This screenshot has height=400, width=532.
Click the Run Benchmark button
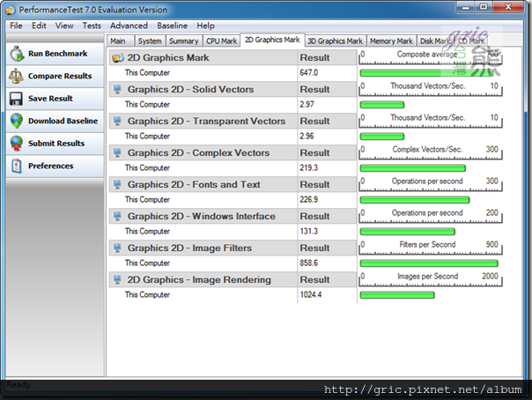(x=55, y=54)
